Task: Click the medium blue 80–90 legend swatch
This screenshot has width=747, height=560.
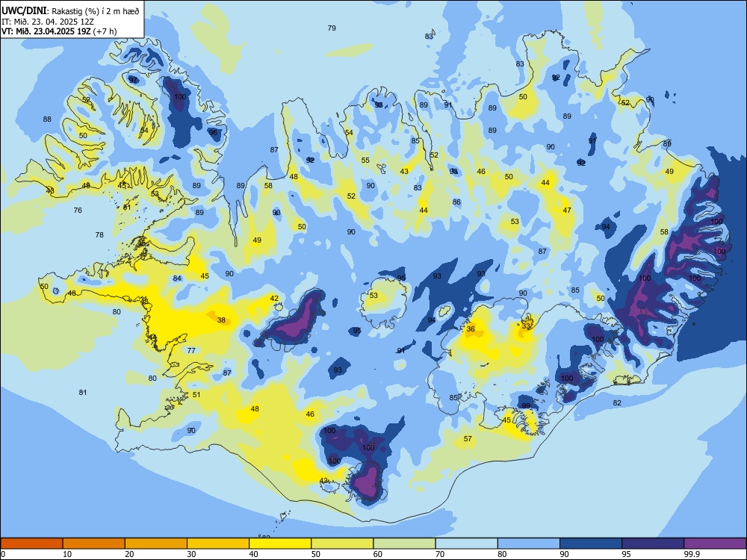Action: 529,544
